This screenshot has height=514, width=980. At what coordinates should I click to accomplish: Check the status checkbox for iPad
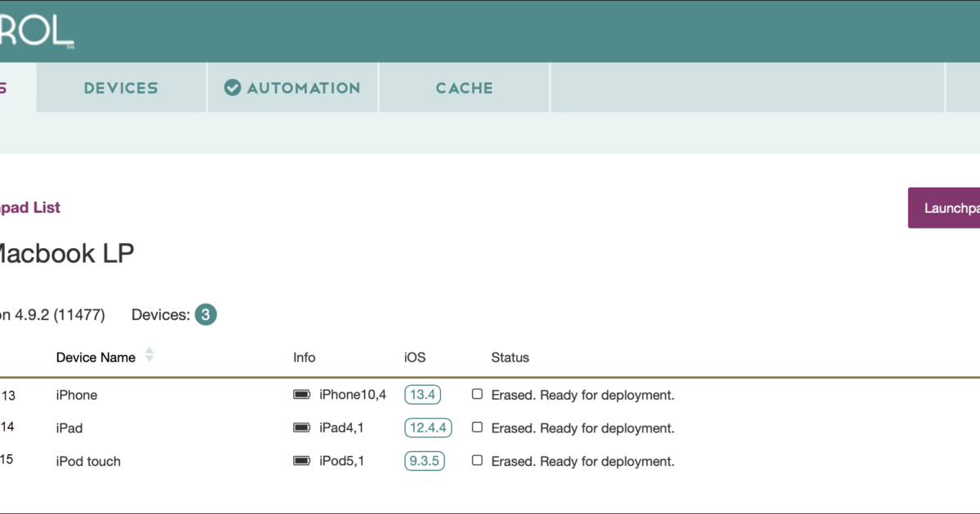coord(477,428)
